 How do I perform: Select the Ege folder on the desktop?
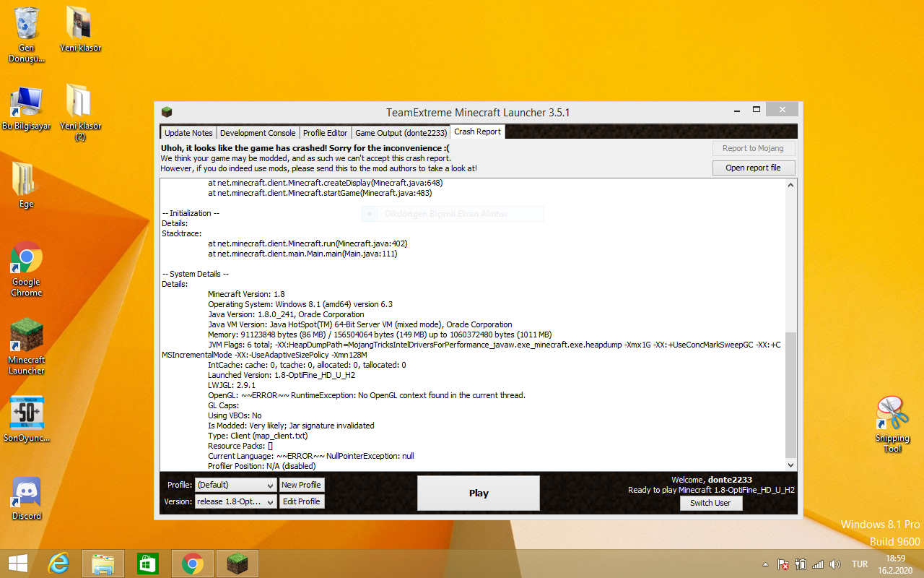pos(26,185)
